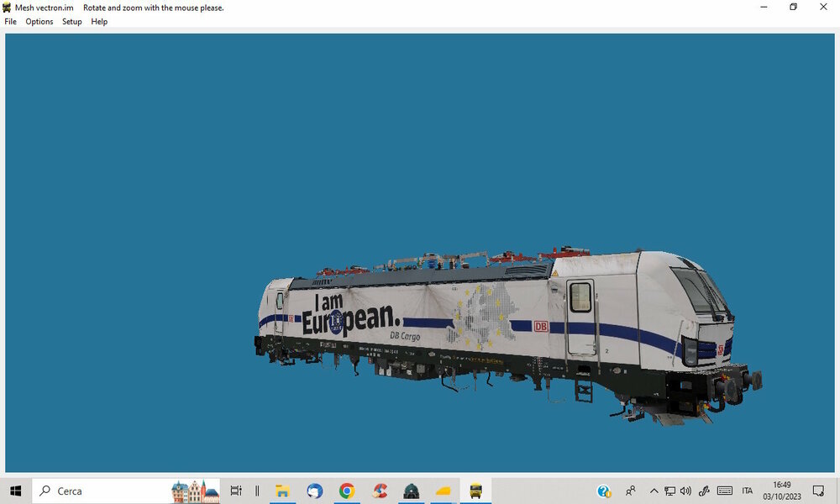Image resolution: width=840 pixels, height=504 pixels.
Task: Click the mesh viewer app icon in title bar
Action: coord(7,8)
